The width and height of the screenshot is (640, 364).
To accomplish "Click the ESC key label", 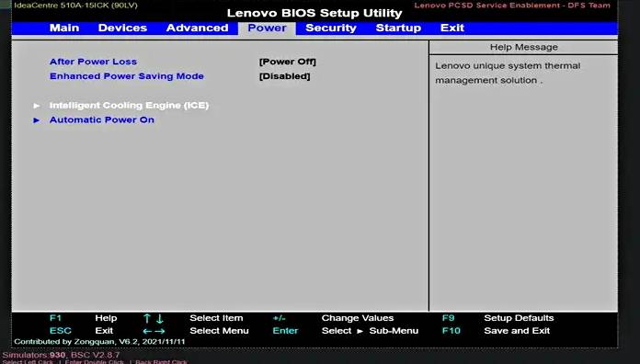I will pyautogui.click(x=61, y=331).
